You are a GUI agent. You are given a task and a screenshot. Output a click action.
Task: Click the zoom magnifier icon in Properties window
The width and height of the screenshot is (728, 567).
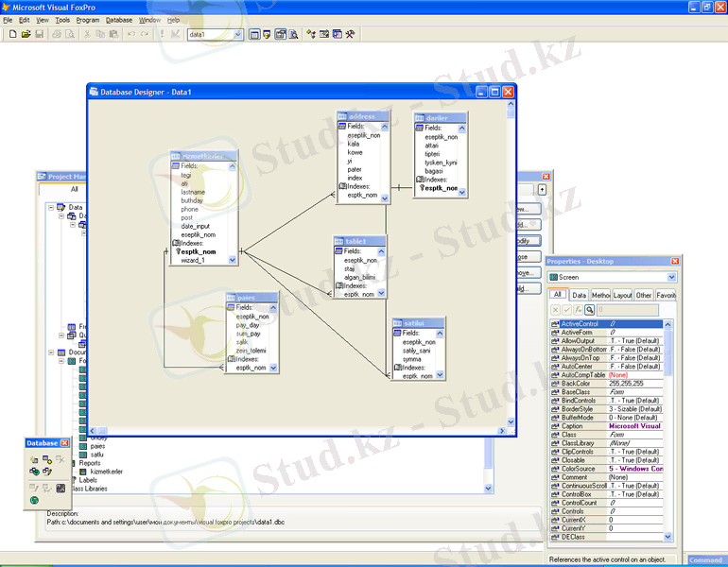tap(589, 309)
